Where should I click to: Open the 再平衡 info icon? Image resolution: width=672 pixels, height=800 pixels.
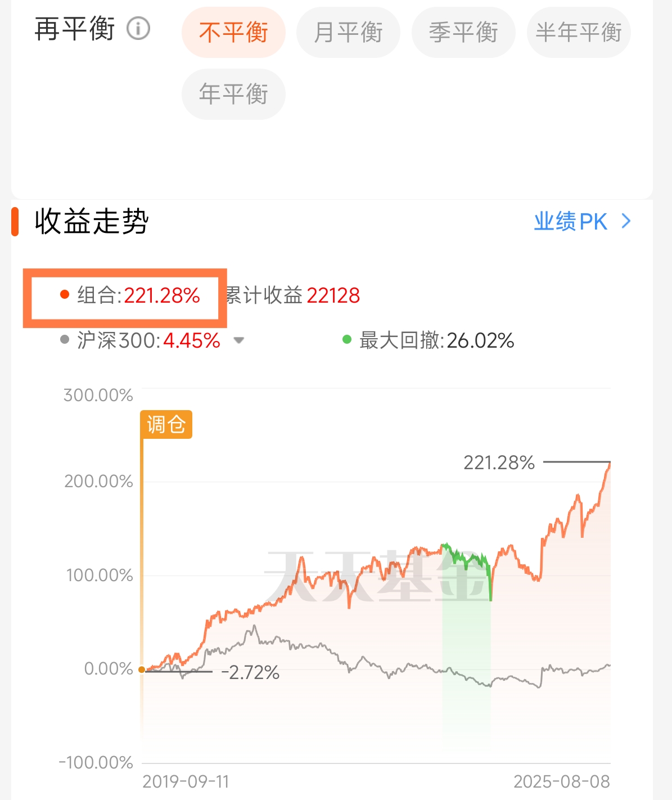(x=138, y=29)
